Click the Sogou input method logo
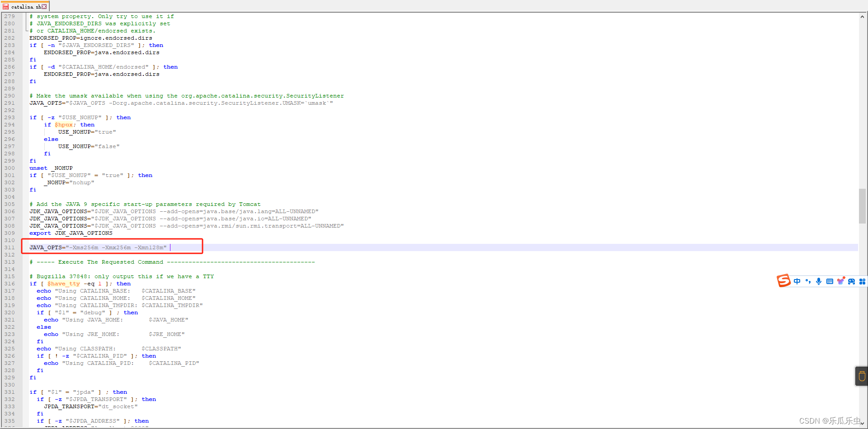This screenshot has height=429, width=868. pyautogui.click(x=783, y=280)
